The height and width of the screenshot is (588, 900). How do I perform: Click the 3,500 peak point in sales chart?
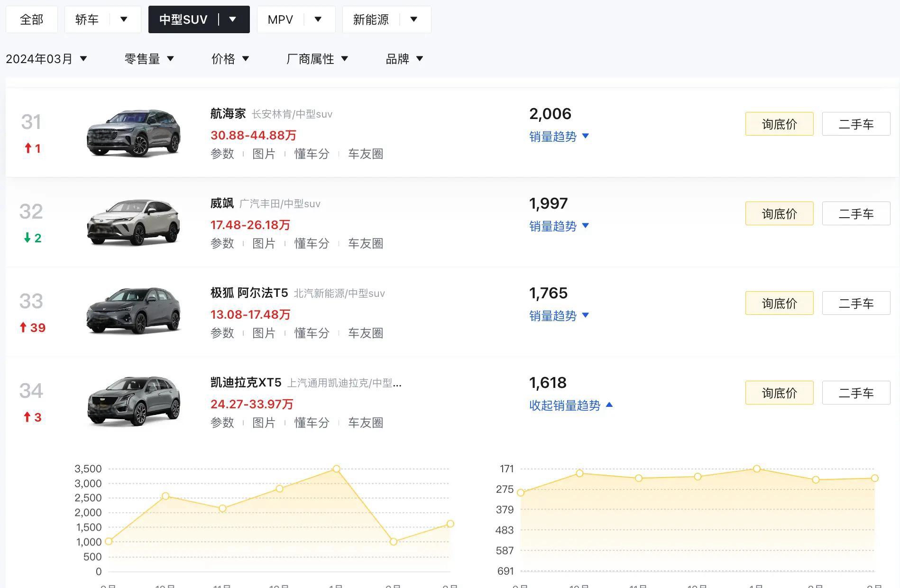click(336, 469)
